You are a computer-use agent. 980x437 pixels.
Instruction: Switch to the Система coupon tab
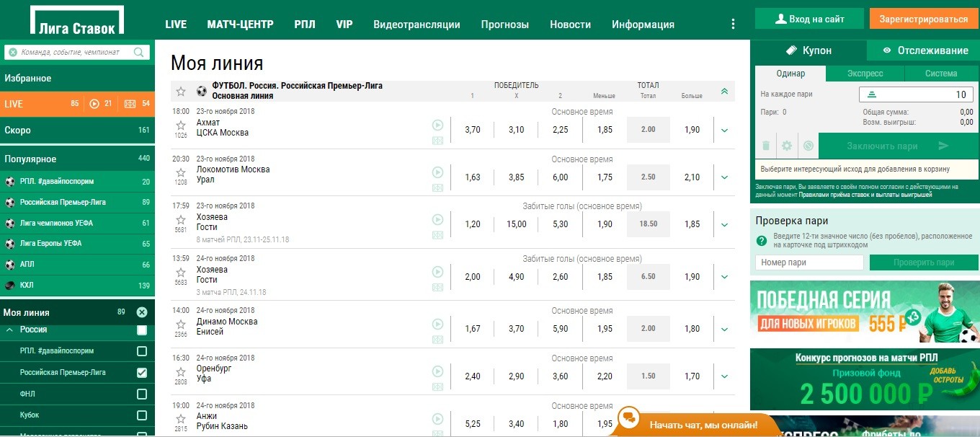(941, 74)
